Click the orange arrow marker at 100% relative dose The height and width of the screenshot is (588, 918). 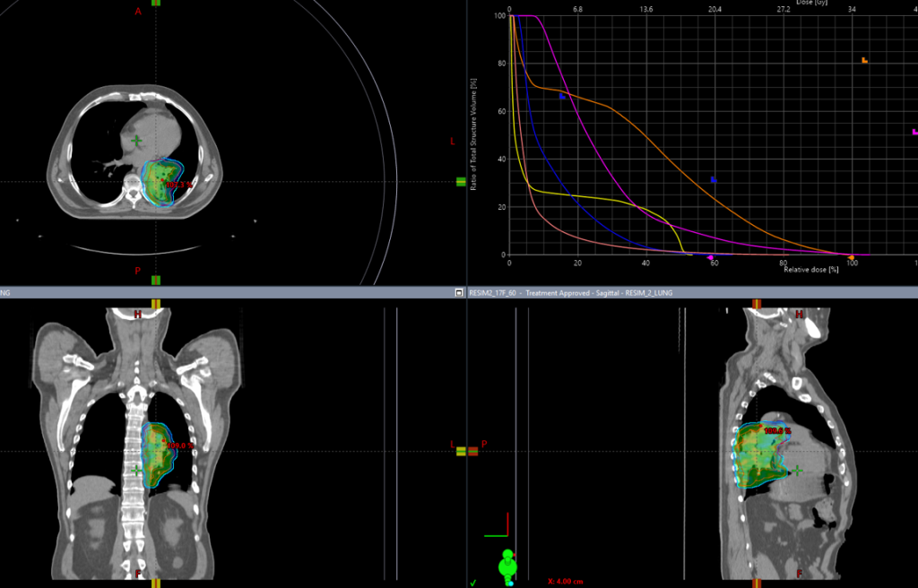click(x=850, y=258)
